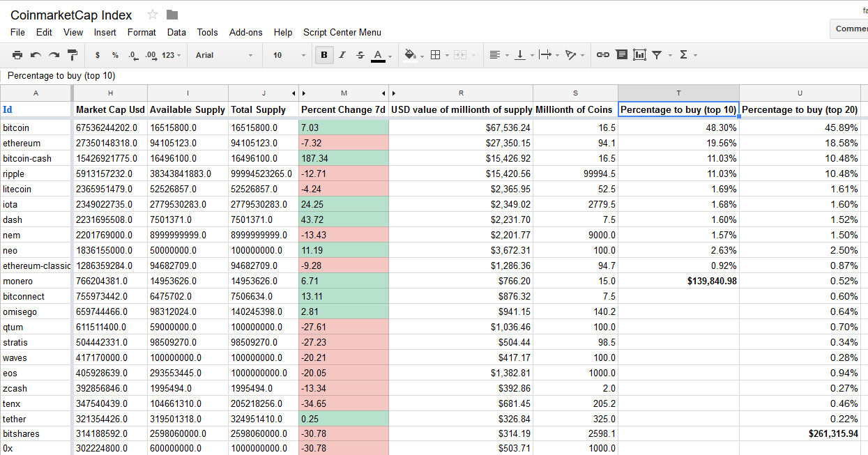This screenshot has width=868, height=455.
Task: Click the Insert link icon
Action: (603, 55)
